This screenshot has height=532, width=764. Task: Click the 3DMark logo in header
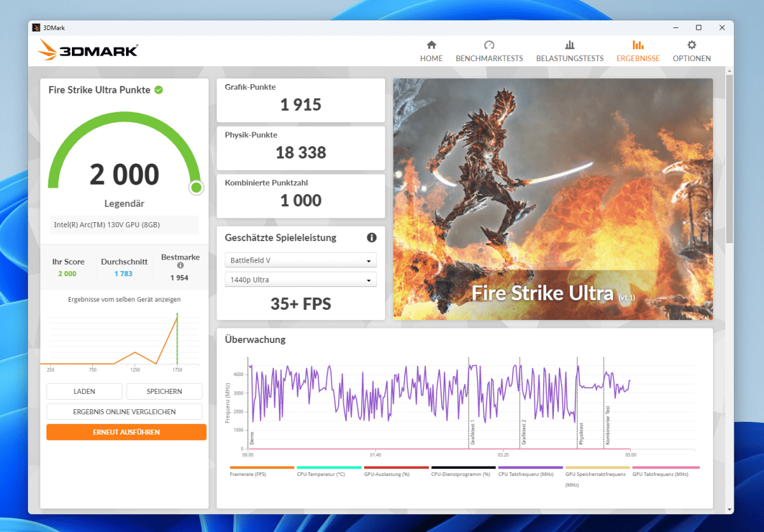87,50
